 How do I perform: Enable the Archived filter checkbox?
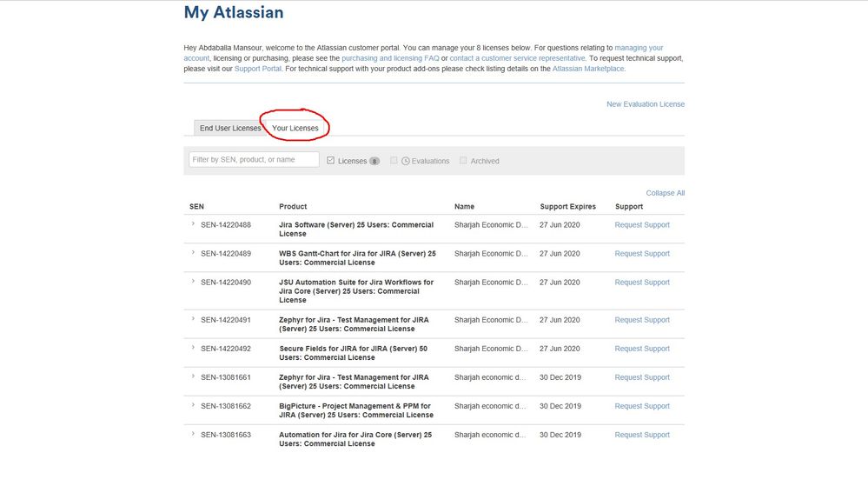point(463,160)
